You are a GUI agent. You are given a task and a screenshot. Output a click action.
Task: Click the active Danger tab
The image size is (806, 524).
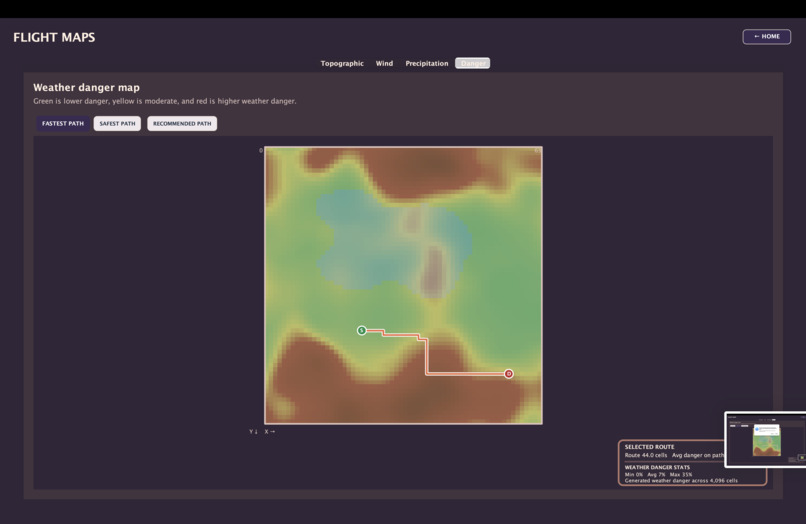472,63
